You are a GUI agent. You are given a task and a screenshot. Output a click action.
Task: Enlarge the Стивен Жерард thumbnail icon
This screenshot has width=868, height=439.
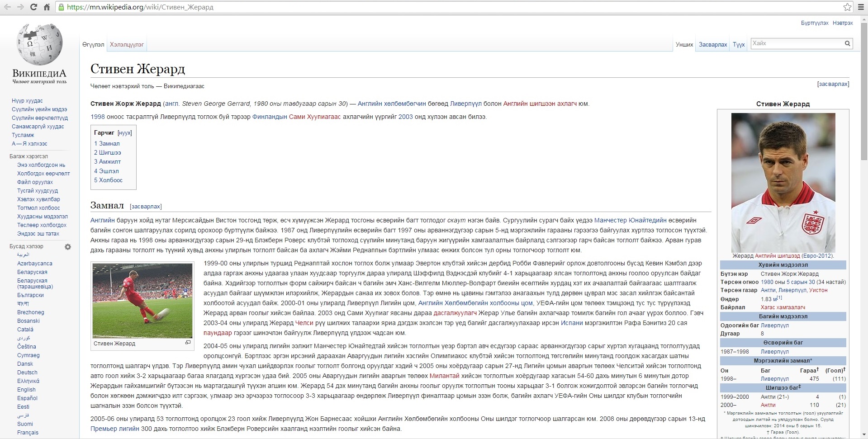coord(188,343)
